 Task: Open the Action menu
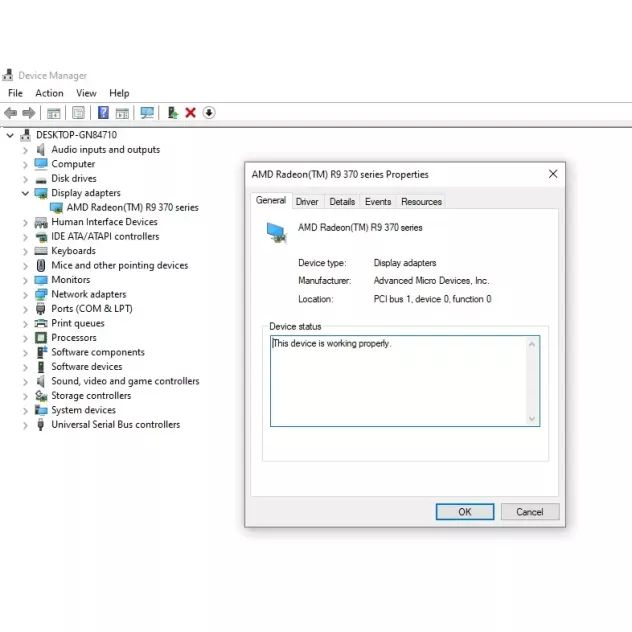point(49,93)
